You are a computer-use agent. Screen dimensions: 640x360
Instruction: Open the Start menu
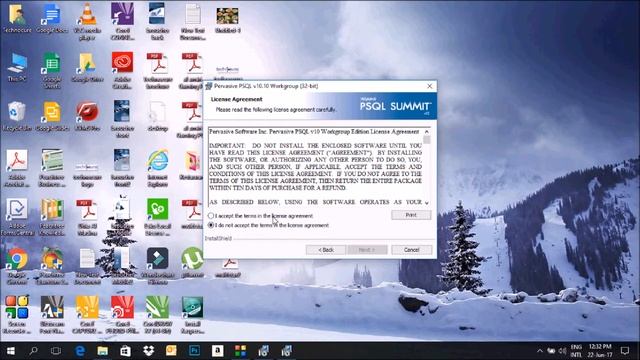pyautogui.click(x=11, y=351)
